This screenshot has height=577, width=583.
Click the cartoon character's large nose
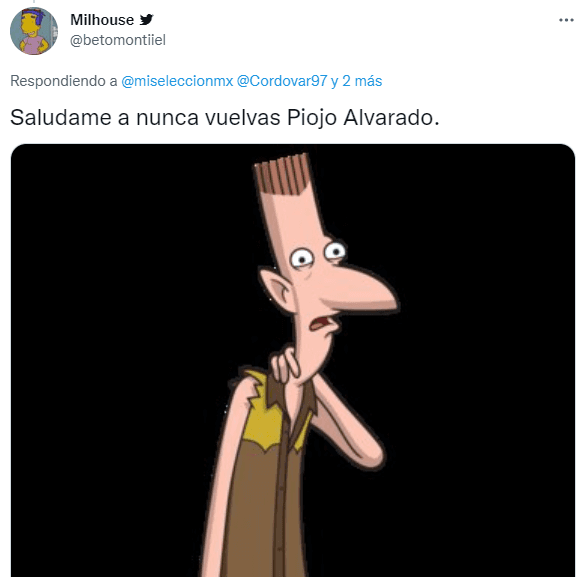point(363,290)
